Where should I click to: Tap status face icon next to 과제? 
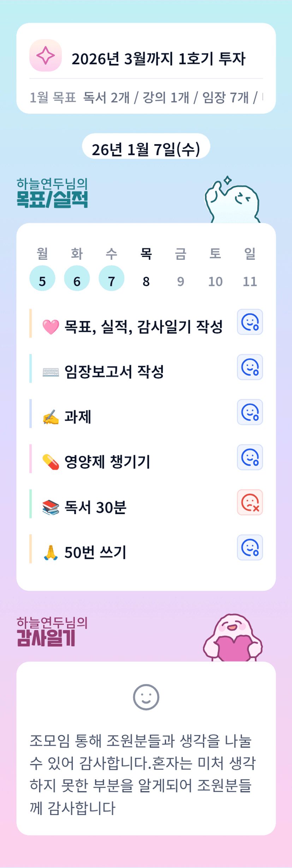pos(250,412)
